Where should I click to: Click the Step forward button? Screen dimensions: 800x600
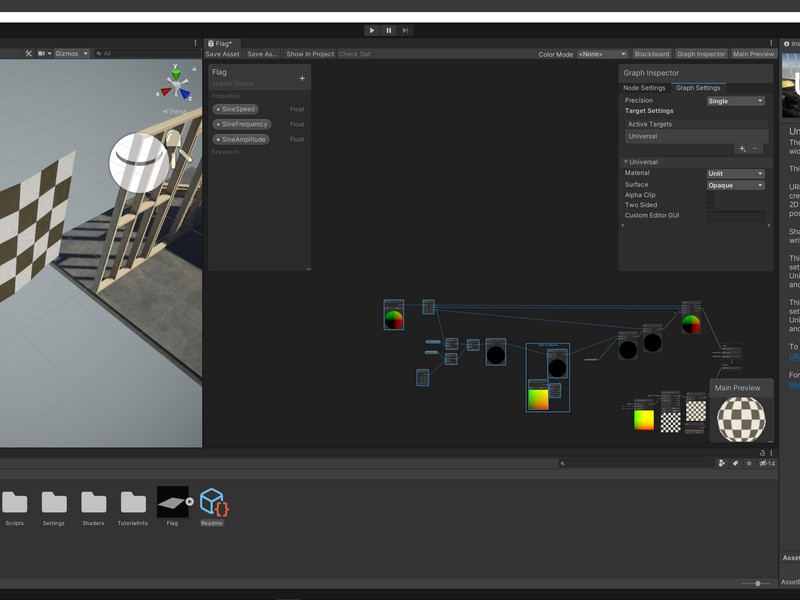pos(405,31)
